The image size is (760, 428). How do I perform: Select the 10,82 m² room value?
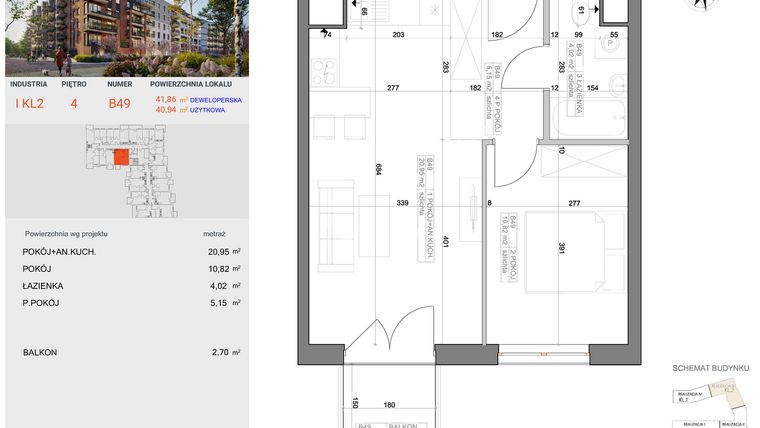click(224, 269)
